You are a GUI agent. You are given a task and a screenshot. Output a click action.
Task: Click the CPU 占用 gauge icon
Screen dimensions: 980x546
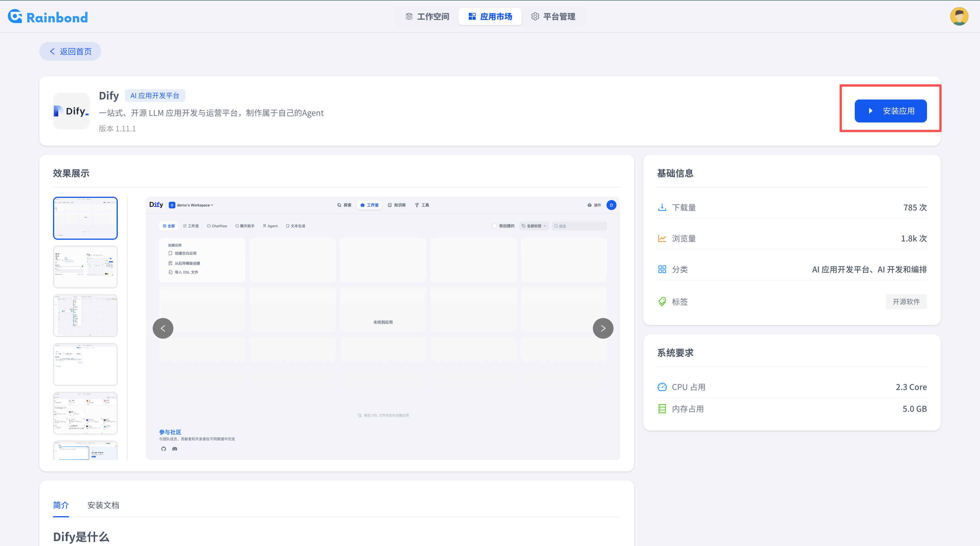[662, 387]
